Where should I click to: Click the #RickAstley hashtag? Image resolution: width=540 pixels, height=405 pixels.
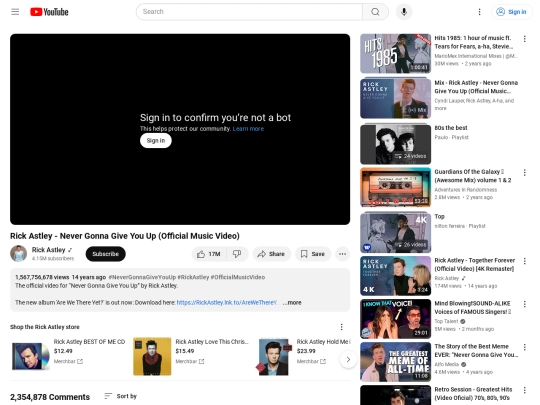(193, 277)
